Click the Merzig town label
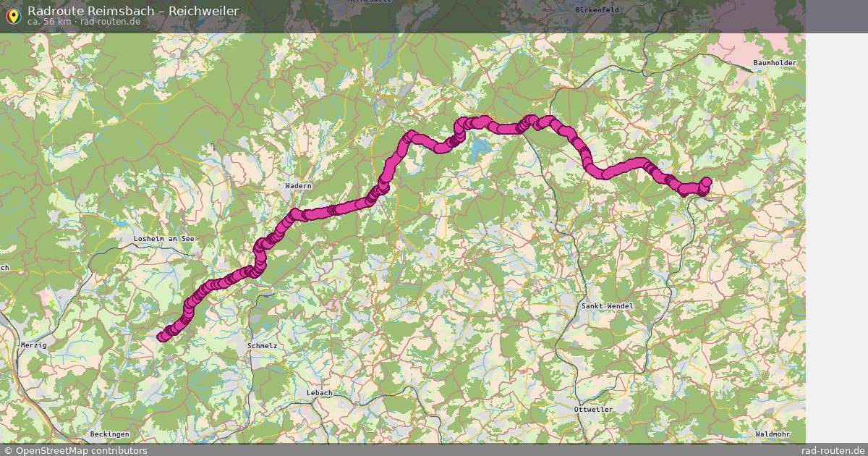The height and width of the screenshot is (456, 868). [34, 345]
